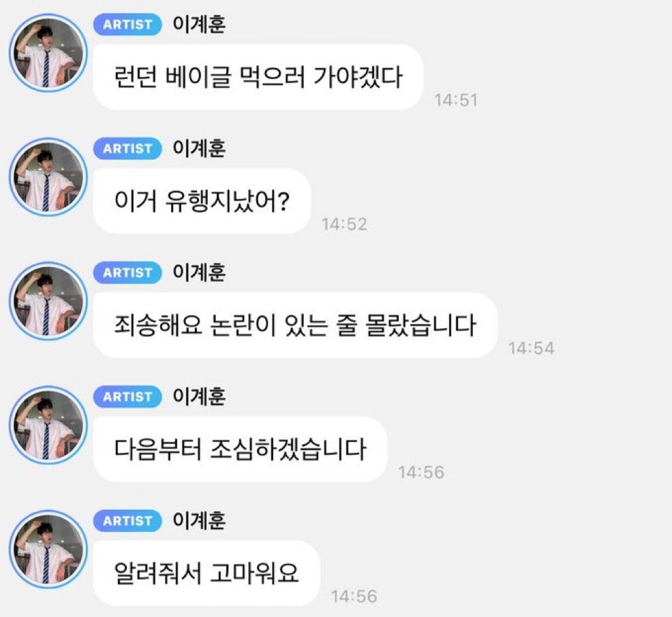Tap the 14:54 timestamp
Viewport: 672px width, 617px height.
pyautogui.click(x=531, y=348)
